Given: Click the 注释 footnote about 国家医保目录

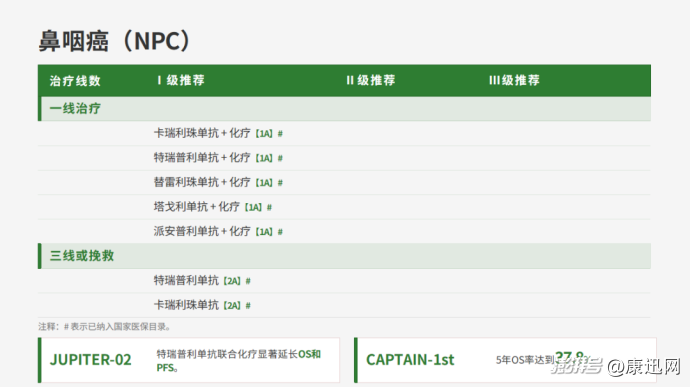Looking at the screenshot, I should click(x=105, y=327).
